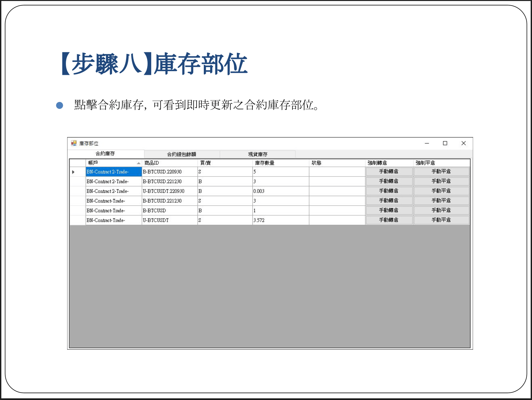Viewport: 532px width, 400px height.
Task: Select the B-BTCUSD product cell without expiry
Action: click(x=170, y=211)
